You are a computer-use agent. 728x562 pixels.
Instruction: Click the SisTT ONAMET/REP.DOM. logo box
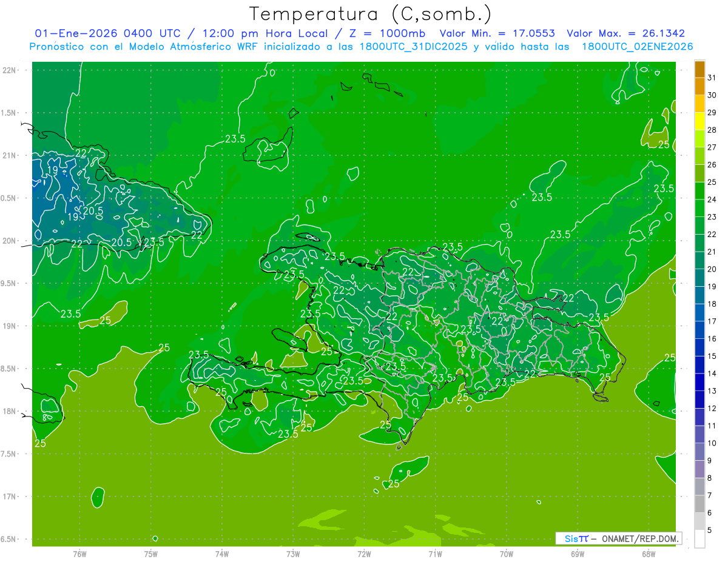click(x=618, y=538)
